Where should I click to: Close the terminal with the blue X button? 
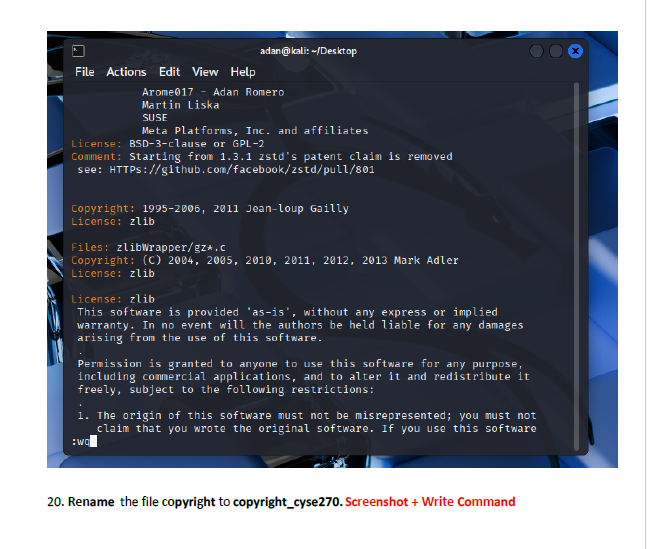(x=574, y=51)
